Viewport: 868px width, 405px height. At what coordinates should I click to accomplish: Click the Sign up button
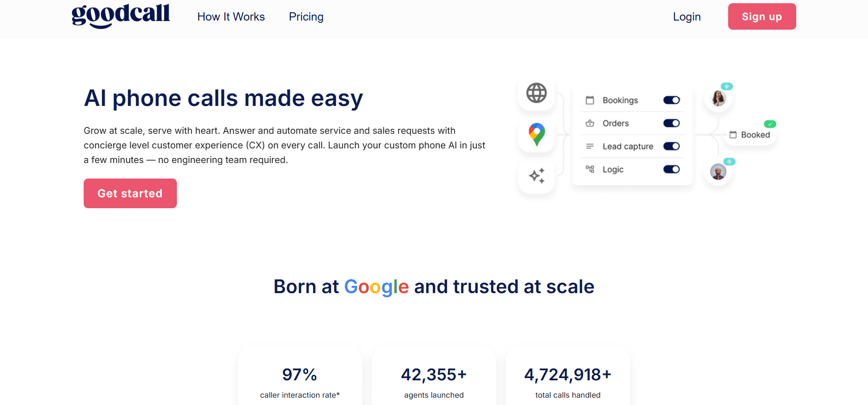761,16
